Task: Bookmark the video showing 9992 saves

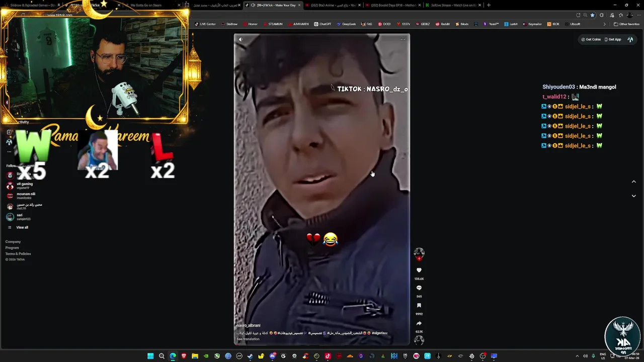Action: pyautogui.click(x=419, y=306)
